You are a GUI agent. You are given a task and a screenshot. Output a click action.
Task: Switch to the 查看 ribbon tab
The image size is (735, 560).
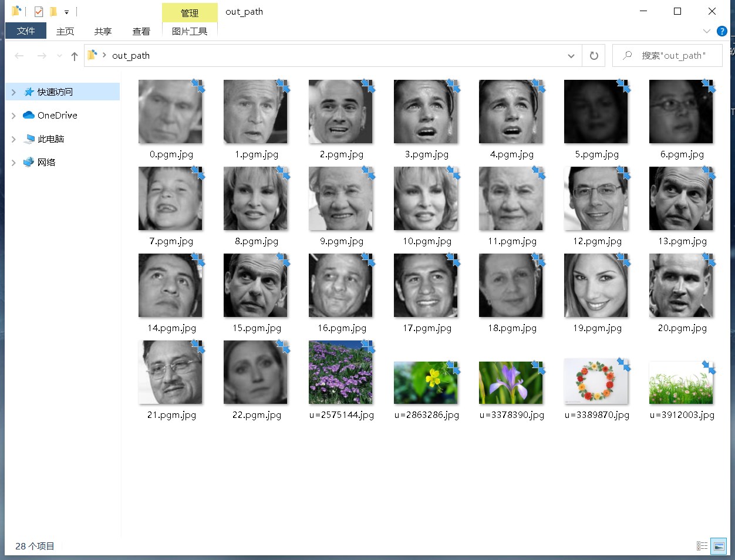click(x=141, y=31)
